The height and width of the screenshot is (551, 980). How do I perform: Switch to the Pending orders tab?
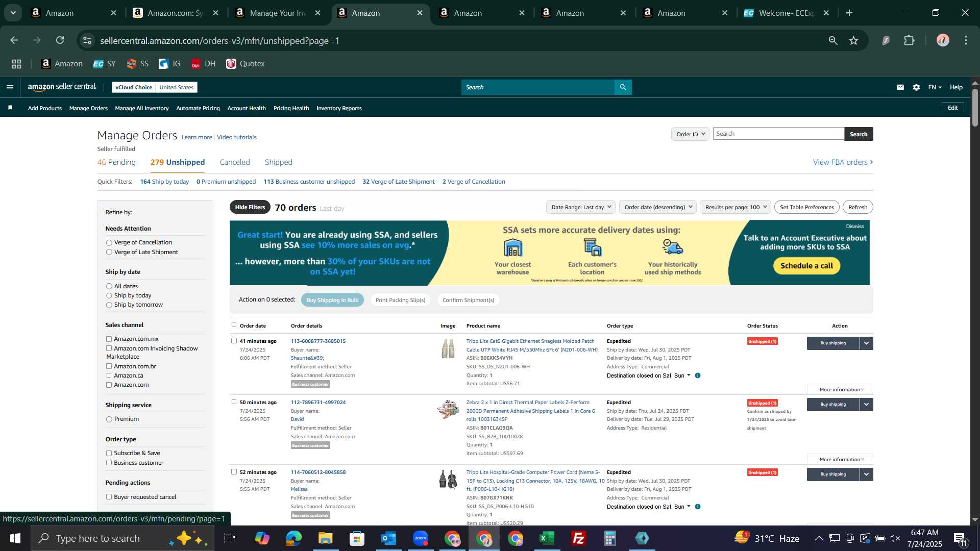tap(116, 162)
